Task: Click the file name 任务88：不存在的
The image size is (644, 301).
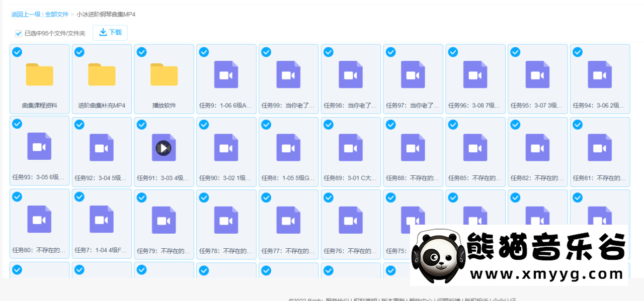Action: (x=413, y=178)
